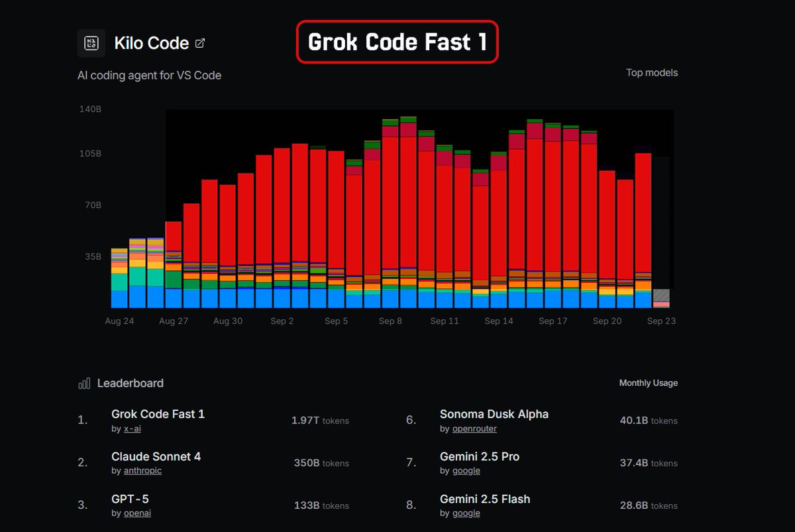
Task: Select the Gemini 2.5 Flash model entry
Action: [x=484, y=499]
